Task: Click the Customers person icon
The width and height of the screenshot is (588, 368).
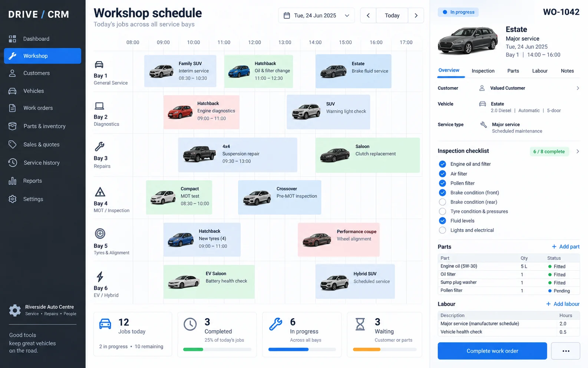Action: click(x=12, y=73)
